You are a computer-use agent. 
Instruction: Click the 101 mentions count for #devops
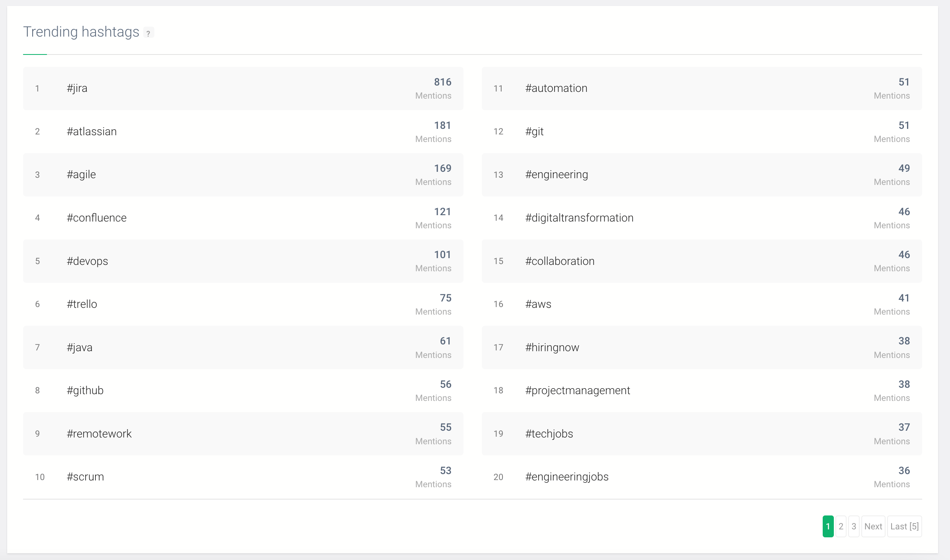[442, 255]
